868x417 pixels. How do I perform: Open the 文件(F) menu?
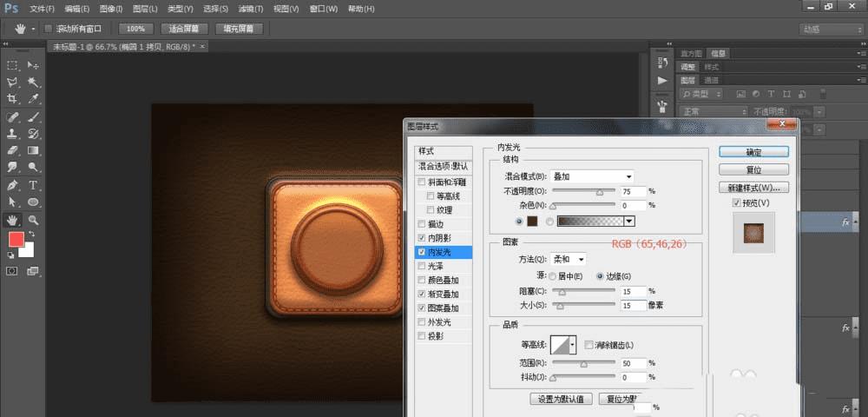[43, 9]
